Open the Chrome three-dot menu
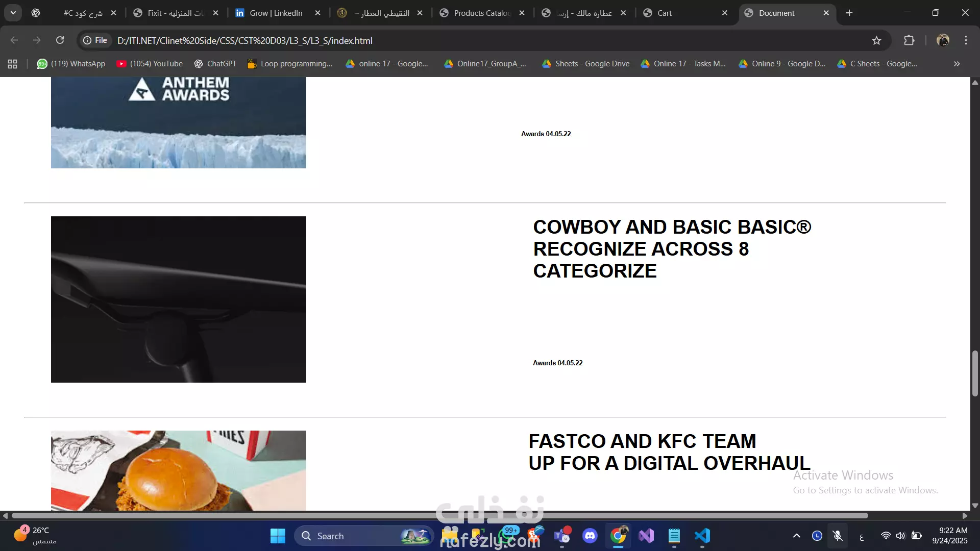This screenshot has width=980, height=551. [966, 40]
